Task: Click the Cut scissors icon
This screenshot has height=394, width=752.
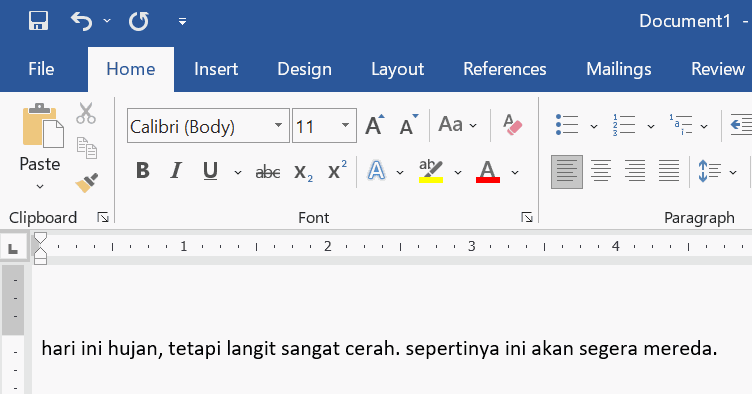Action: pos(86,113)
